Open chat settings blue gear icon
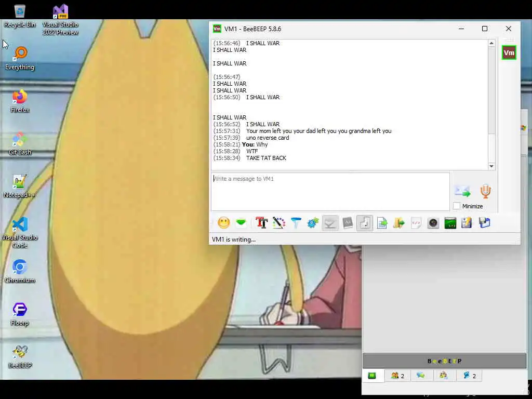Image resolution: width=532 pixels, height=399 pixels. click(313, 223)
